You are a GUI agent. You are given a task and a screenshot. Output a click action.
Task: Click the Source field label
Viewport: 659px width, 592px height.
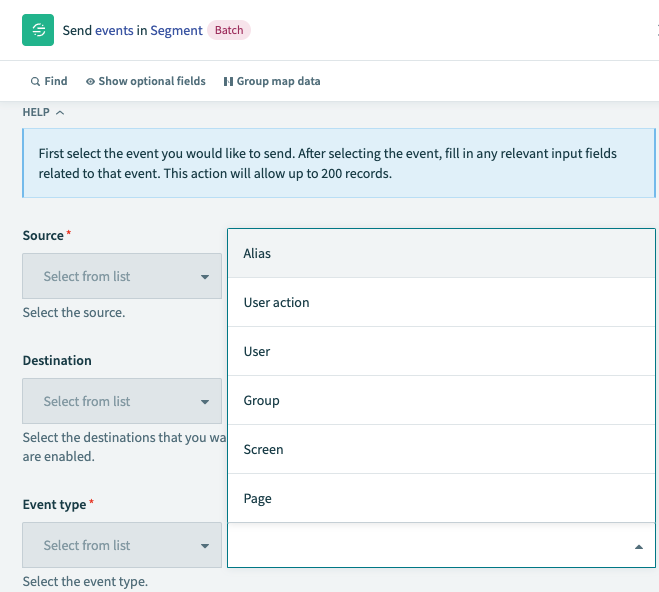[x=43, y=235]
